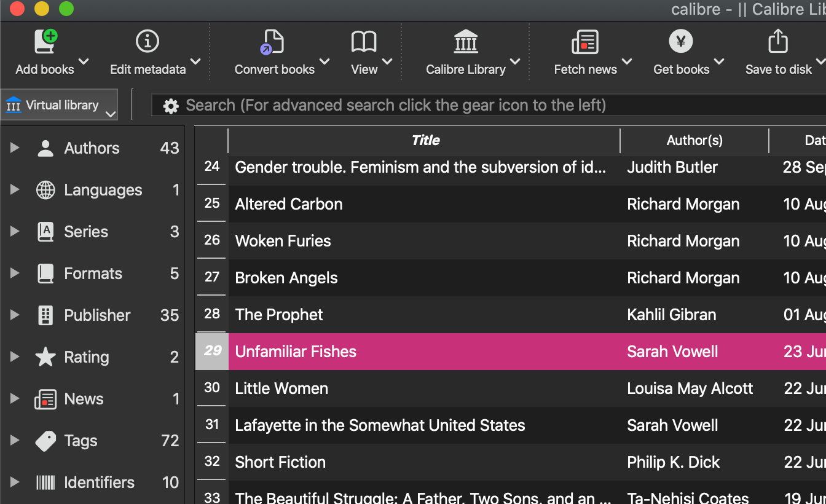Open the Get books store icon
The height and width of the screenshot is (504, 826).
click(681, 43)
